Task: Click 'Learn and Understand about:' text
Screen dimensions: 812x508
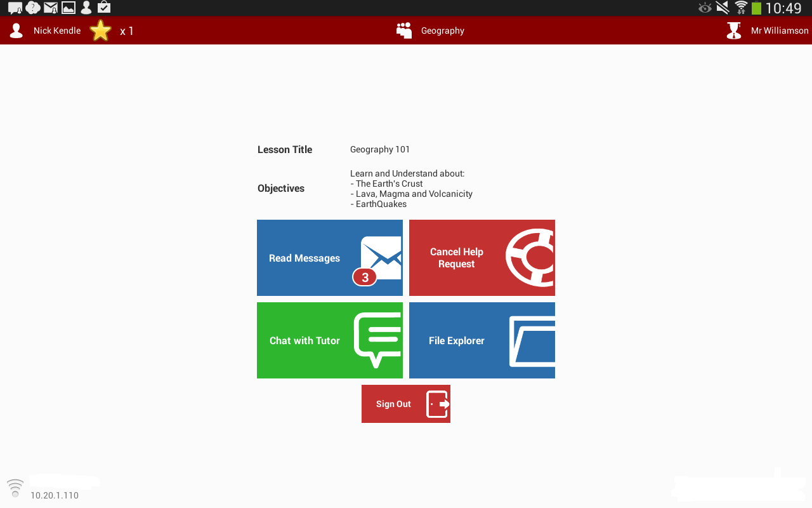Action: coord(407,173)
